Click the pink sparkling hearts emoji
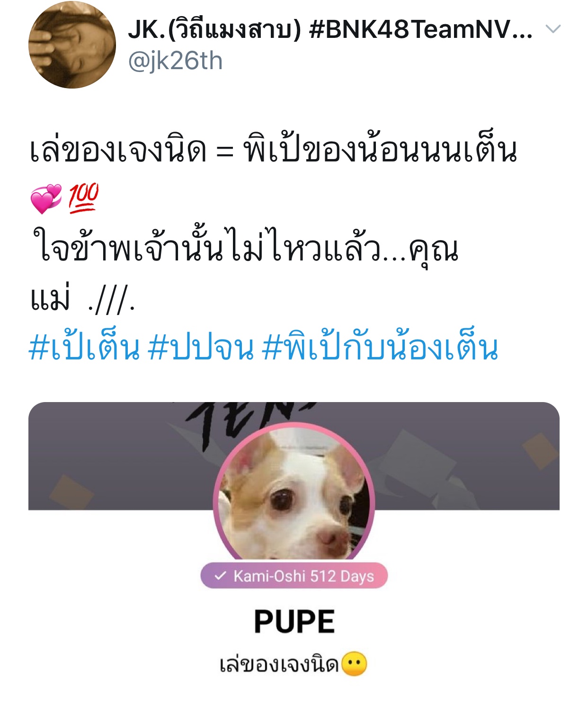The height and width of the screenshot is (708, 588). (x=46, y=198)
